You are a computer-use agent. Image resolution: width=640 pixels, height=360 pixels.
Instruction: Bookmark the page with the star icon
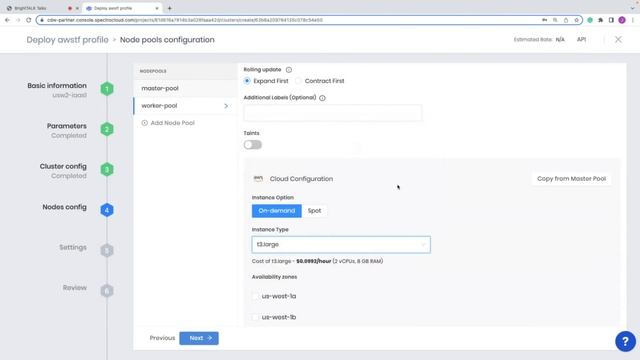click(x=576, y=20)
